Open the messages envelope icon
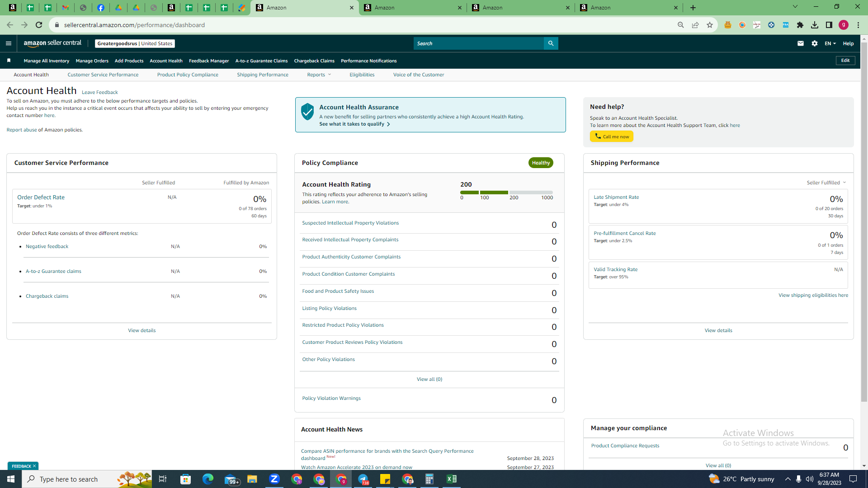The height and width of the screenshot is (488, 868). 800,43
